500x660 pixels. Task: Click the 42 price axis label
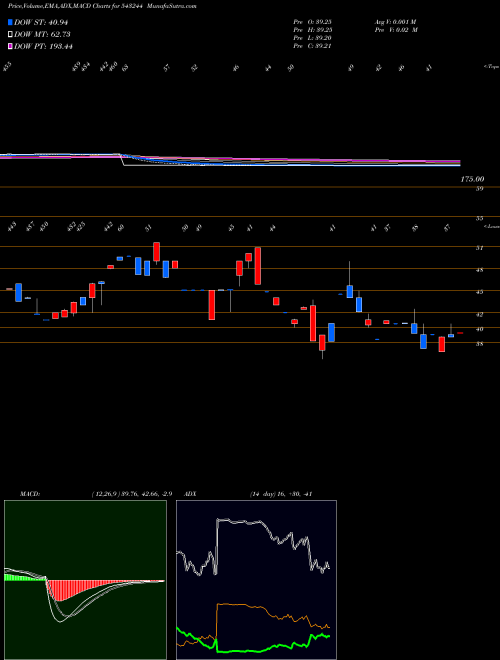coord(479,314)
